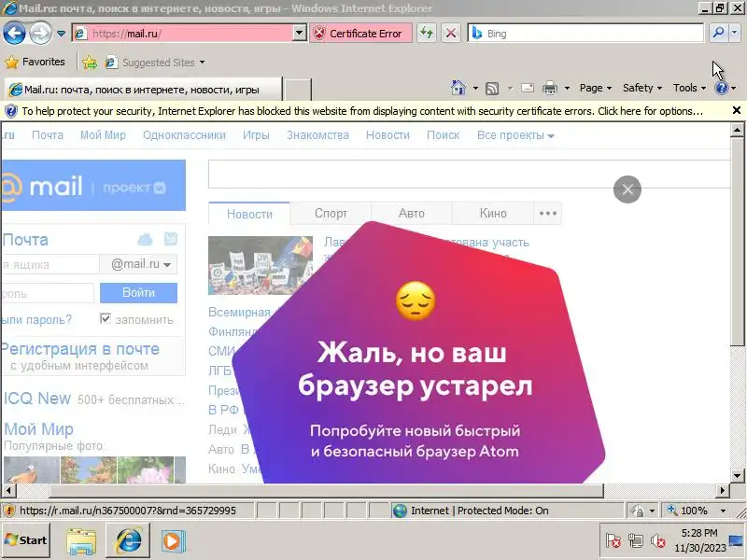Switch to the Кино tab
Viewport: 747px width, 560px height.
[493, 214]
